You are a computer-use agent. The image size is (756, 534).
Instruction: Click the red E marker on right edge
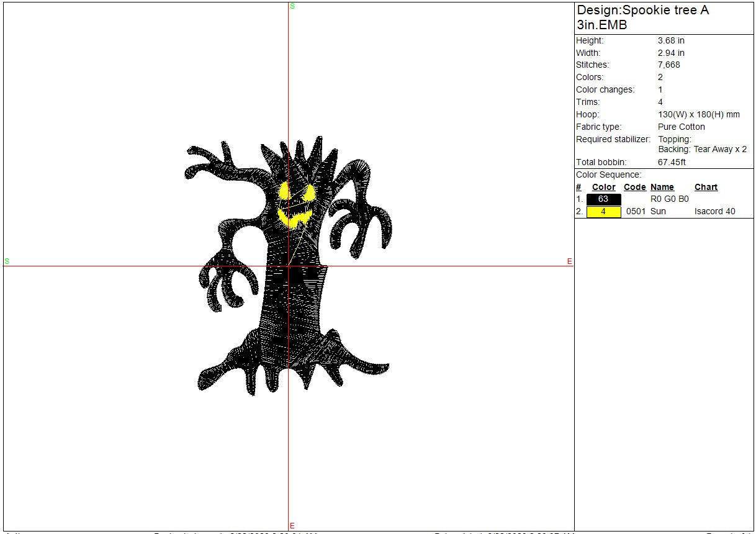coord(569,261)
